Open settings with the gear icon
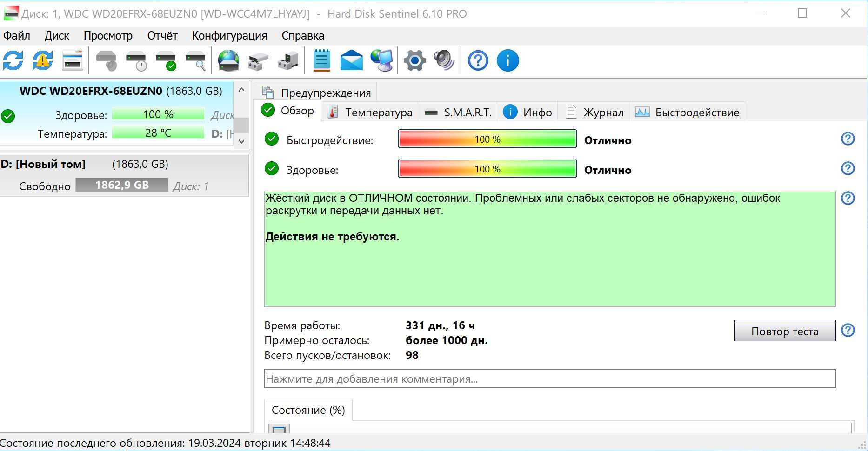Image resolution: width=868 pixels, height=451 pixels. [414, 60]
